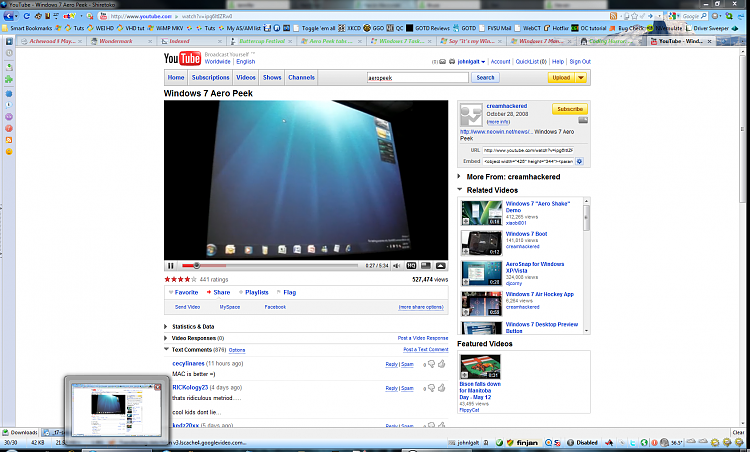750x452 pixels.
Task: Switch to the Indexed browser tab
Action: point(192,41)
